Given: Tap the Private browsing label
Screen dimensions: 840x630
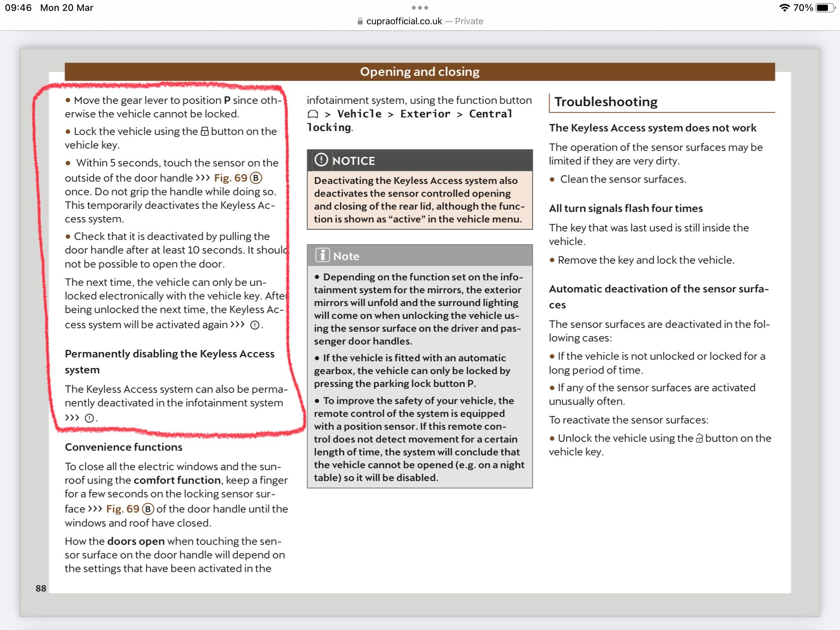Looking at the screenshot, I should pos(469,21).
